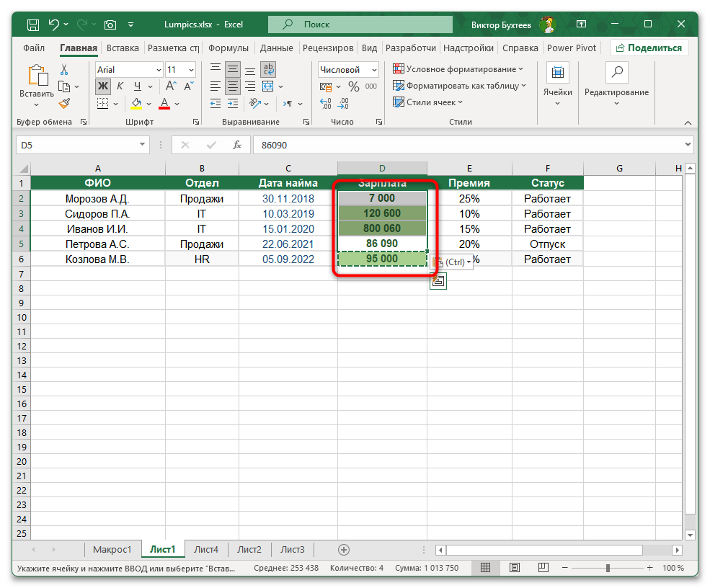Click the Quick Analysis icon below the selection
The width and height of the screenshot is (710, 588).
coord(438,280)
